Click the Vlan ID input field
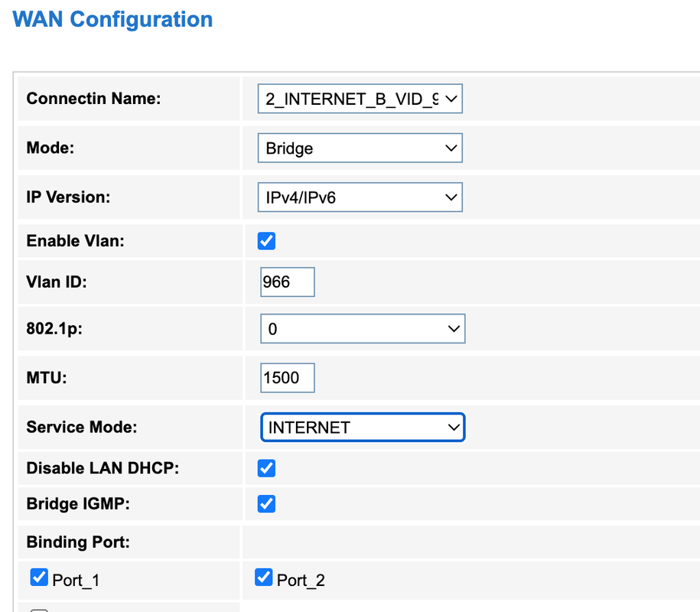Screen dimensions: 700x612 click(287, 282)
